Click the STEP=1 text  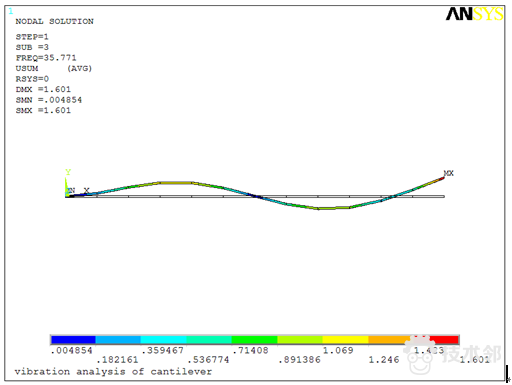[32, 37]
